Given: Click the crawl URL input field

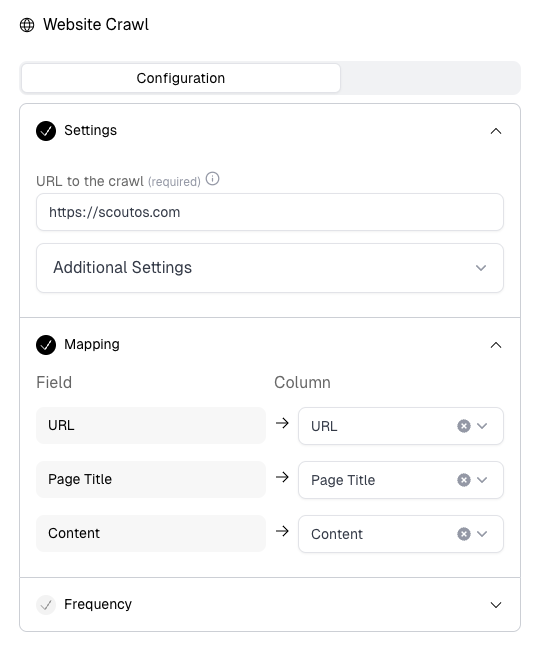Looking at the screenshot, I should (x=270, y=212).
